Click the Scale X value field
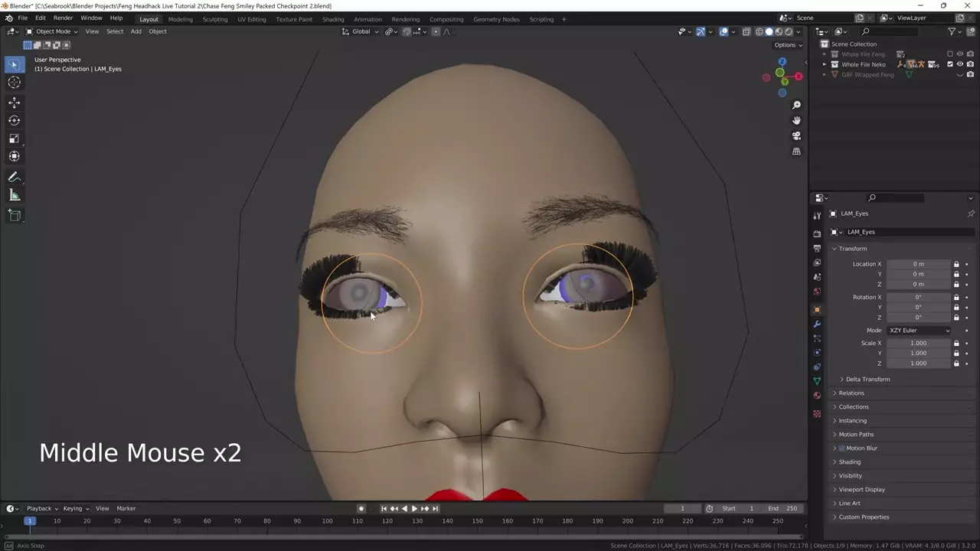 [x=918, y=343]
